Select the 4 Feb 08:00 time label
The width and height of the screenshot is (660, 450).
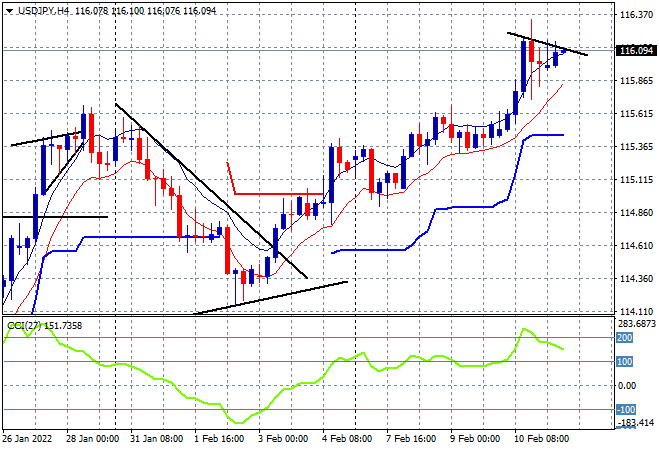[x=347, y=439]
